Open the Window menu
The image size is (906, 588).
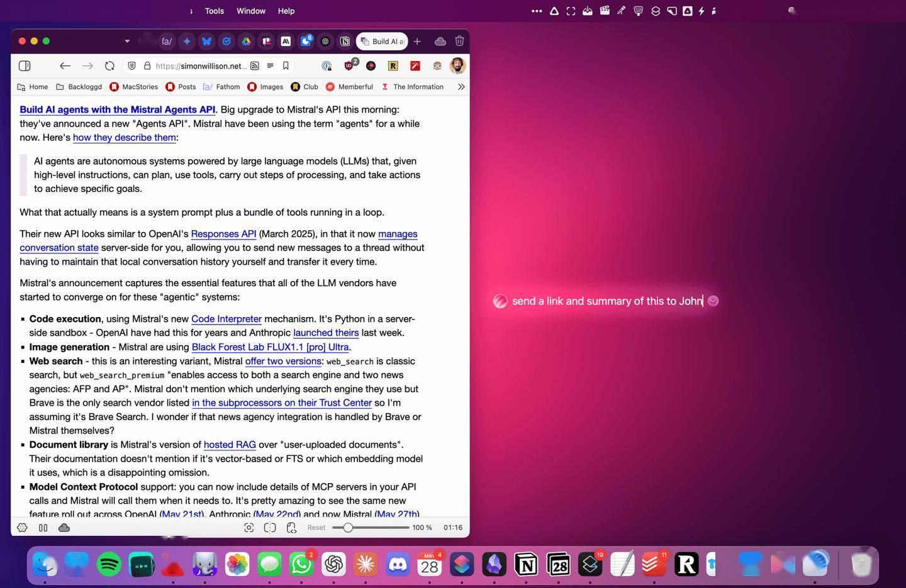coord(251,11)
